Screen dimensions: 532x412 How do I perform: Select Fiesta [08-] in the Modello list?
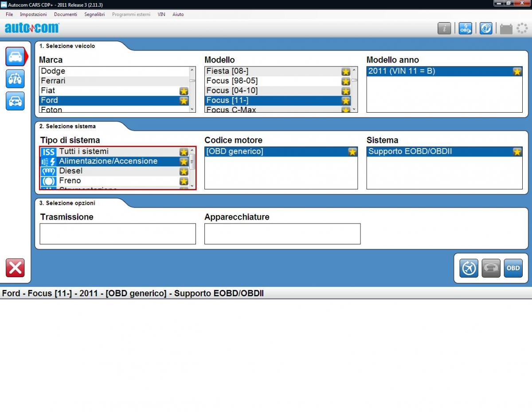[278, 71]
